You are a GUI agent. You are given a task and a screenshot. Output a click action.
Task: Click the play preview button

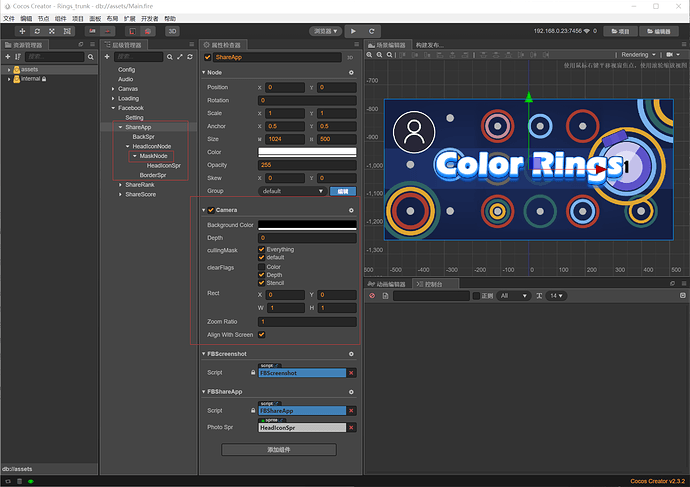(353, 31)
